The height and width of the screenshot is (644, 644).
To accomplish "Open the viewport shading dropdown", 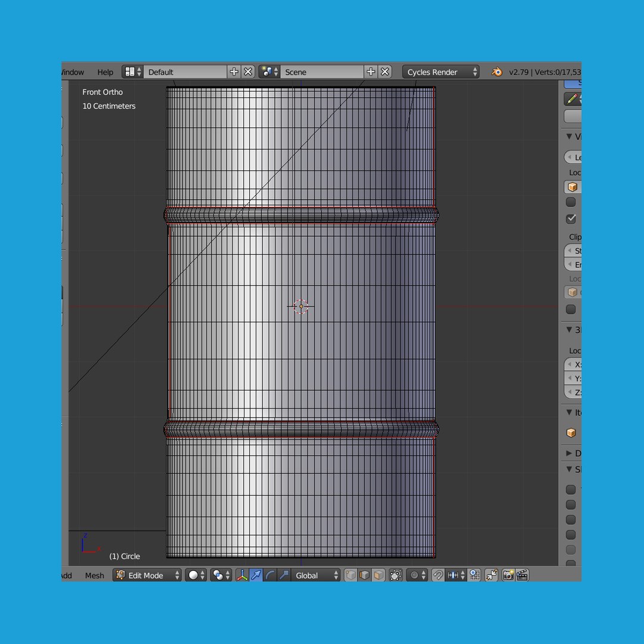I will point(196,575).
